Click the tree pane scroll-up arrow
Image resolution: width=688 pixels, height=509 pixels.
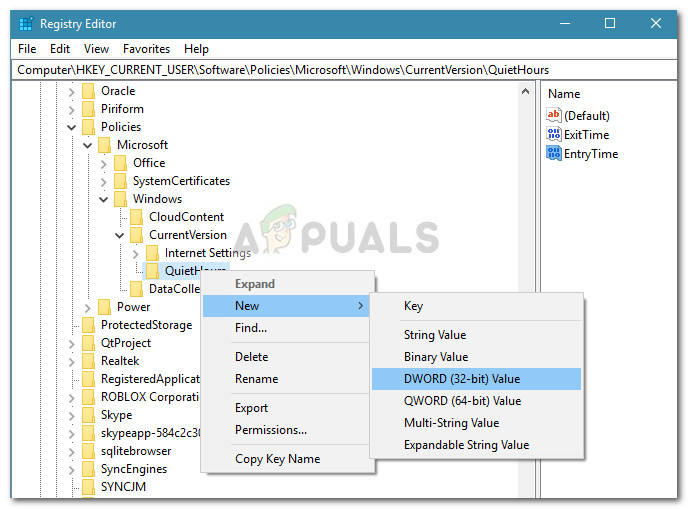pyautogui.click(x=525, y=91)
